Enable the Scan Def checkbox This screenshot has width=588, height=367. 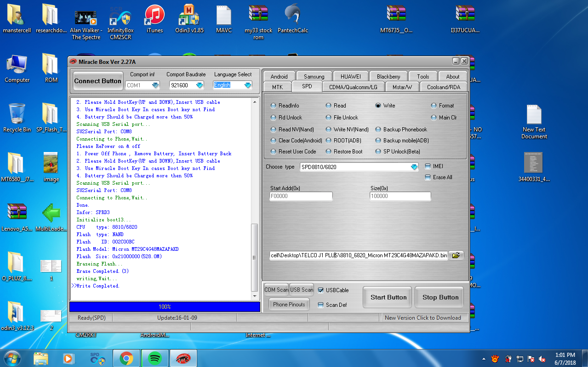[321, 305]
